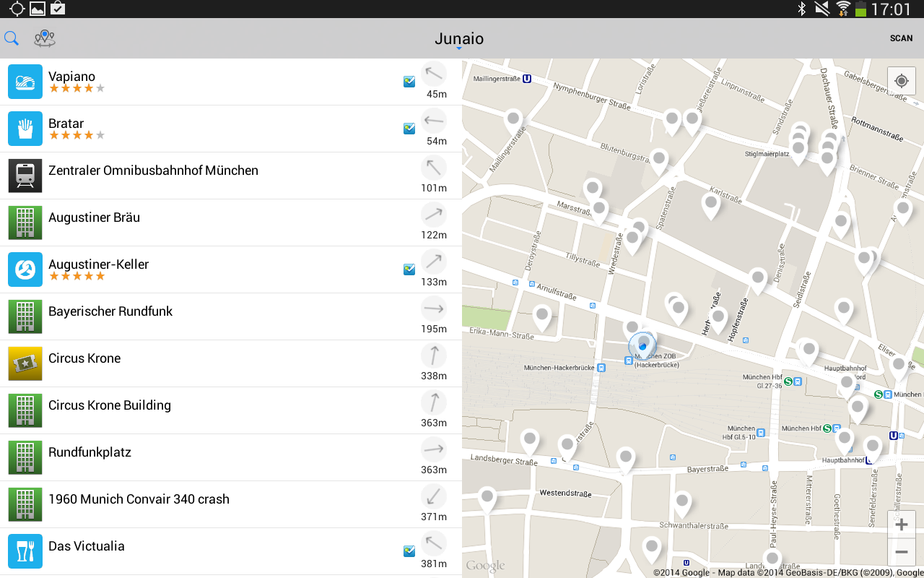Toggle the Augustiner-Keller check-in badge

409,269
